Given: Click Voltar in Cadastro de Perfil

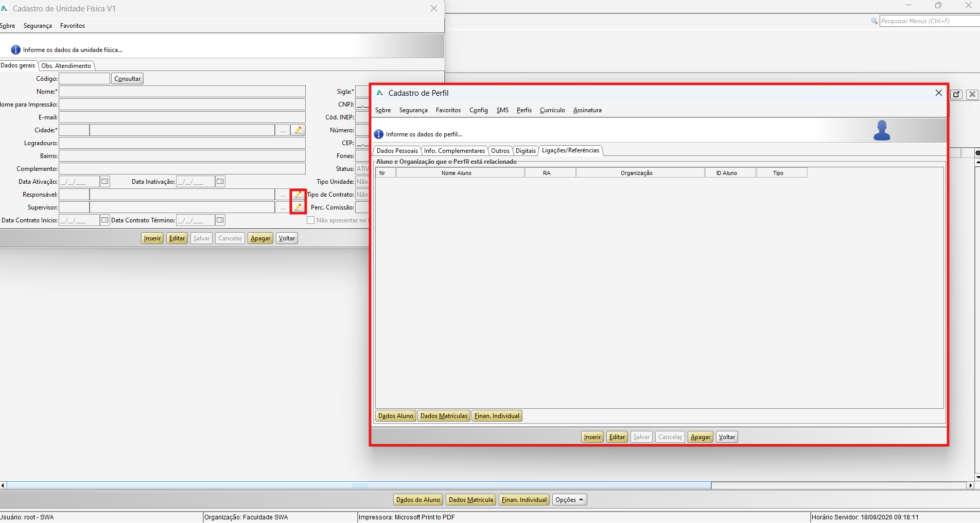Looking at the screenshot, I should (x=727, y=437).
